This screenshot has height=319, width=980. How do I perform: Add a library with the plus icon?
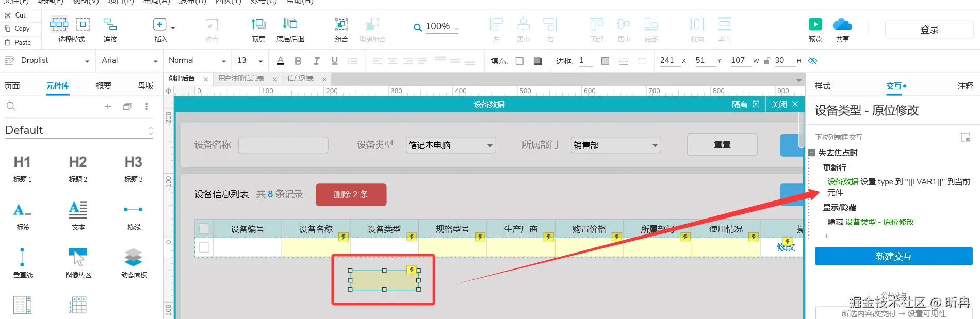pos(108,107)
